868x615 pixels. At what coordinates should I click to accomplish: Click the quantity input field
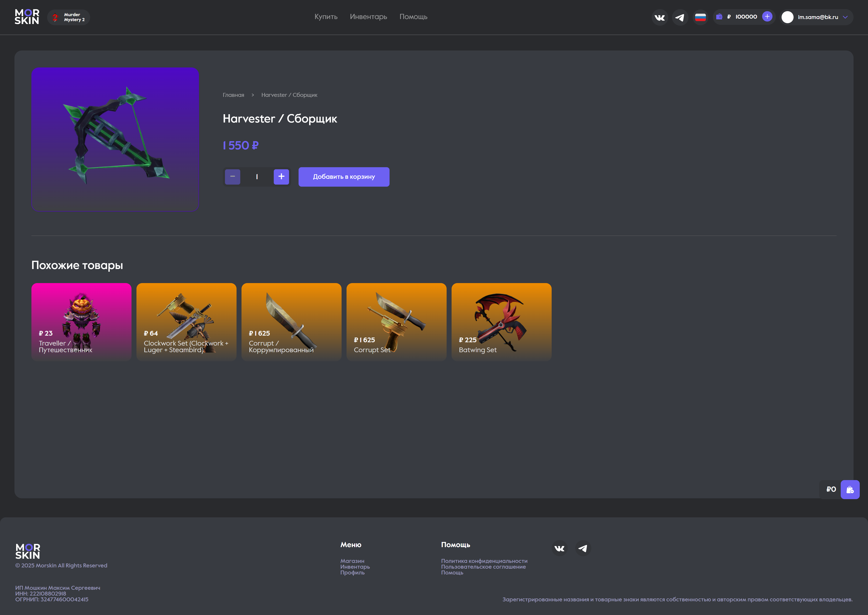[x=257, y=177]
